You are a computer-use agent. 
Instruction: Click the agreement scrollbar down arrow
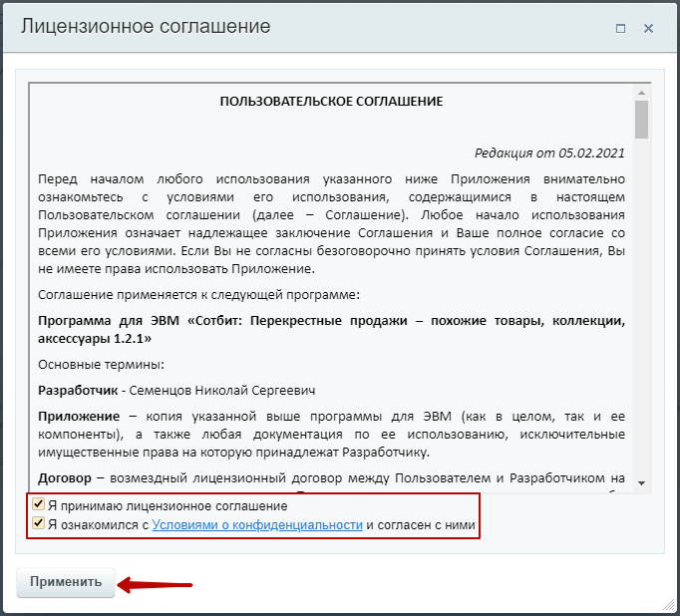(642, 482)
